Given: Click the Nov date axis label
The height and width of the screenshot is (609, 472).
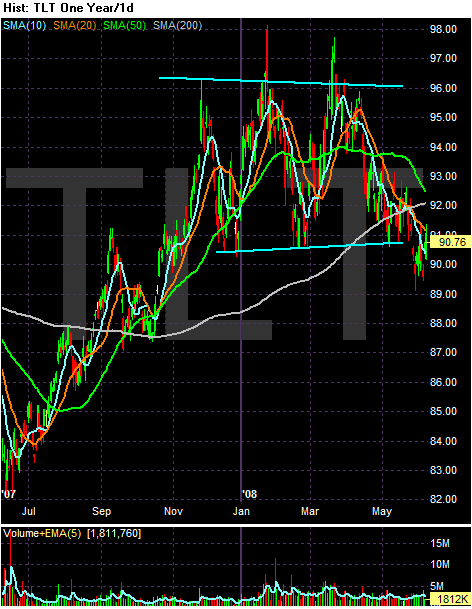Looking at the screenshot, I should [x=173, y=511].
